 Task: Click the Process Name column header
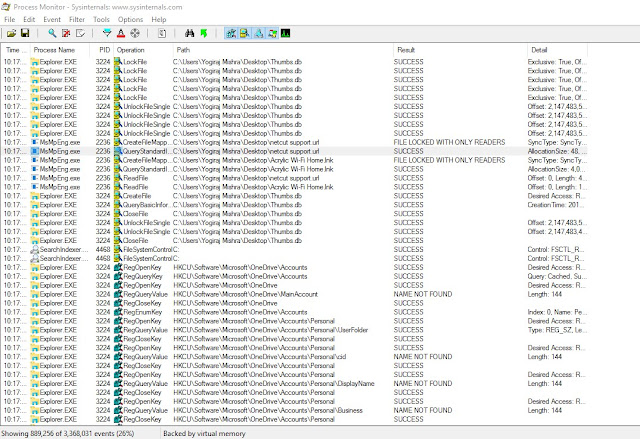pyautogui.click(x=60, y=50)
